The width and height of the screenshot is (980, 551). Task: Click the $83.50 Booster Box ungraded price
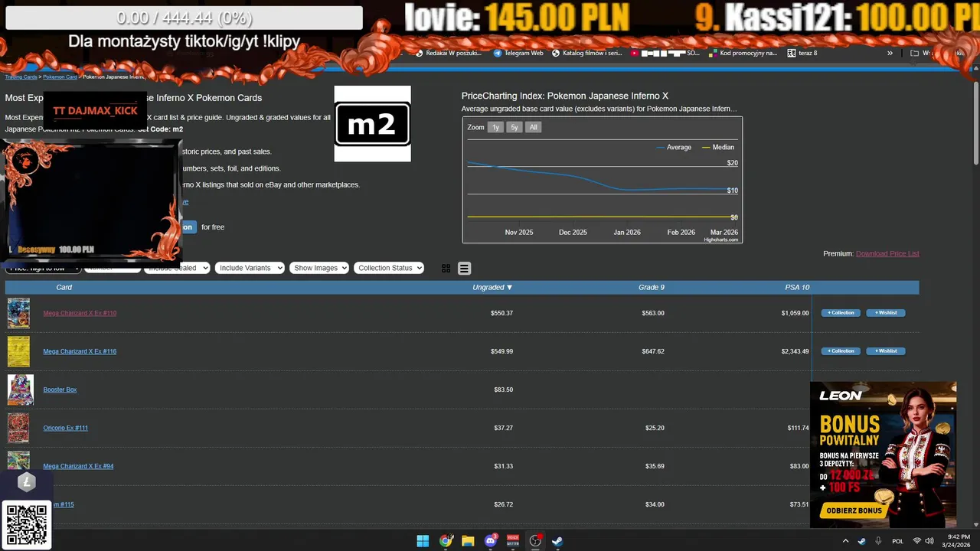(504, 390)
